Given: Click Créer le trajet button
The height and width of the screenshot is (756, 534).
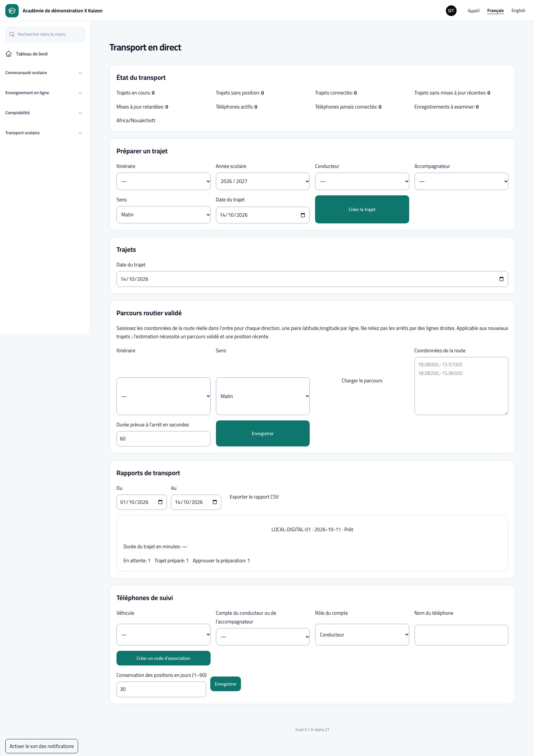Looking at the screenshot, I should [x=362, y=209].
